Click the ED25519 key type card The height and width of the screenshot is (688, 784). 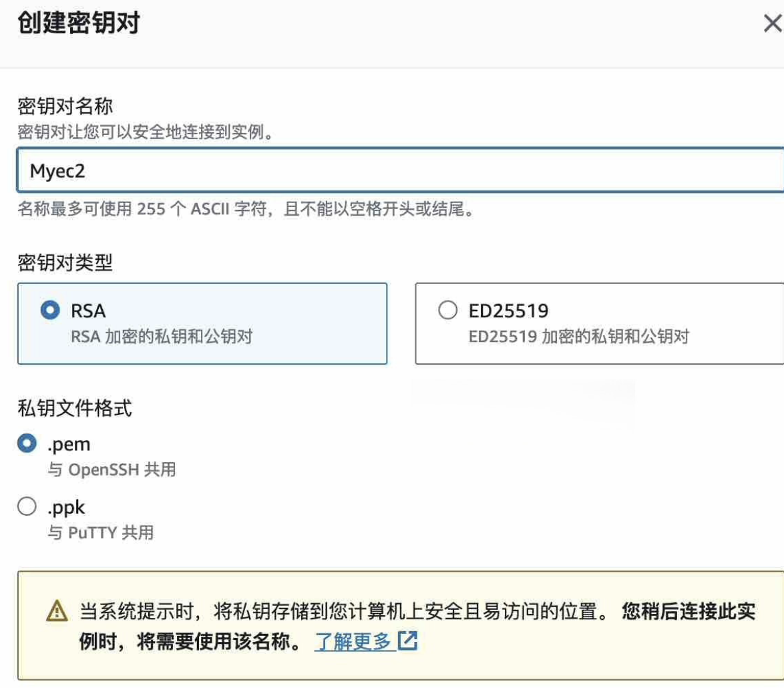click(600, 323)
